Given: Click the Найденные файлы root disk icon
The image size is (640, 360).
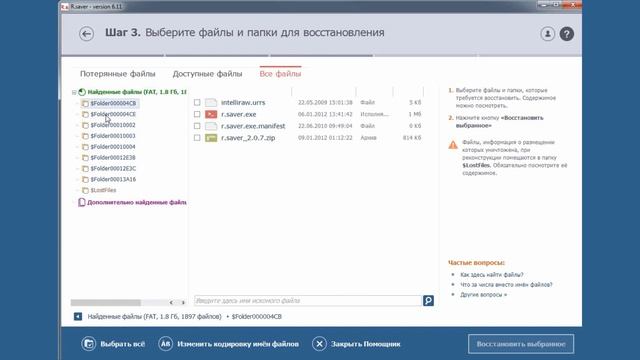Looking at the screenshot, I should (x=82, y=92).
